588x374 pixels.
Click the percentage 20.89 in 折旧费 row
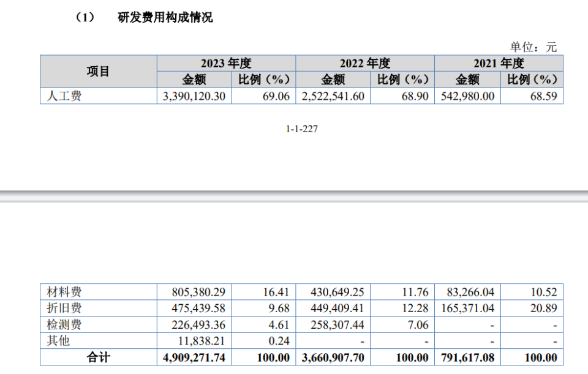(544, 309)
